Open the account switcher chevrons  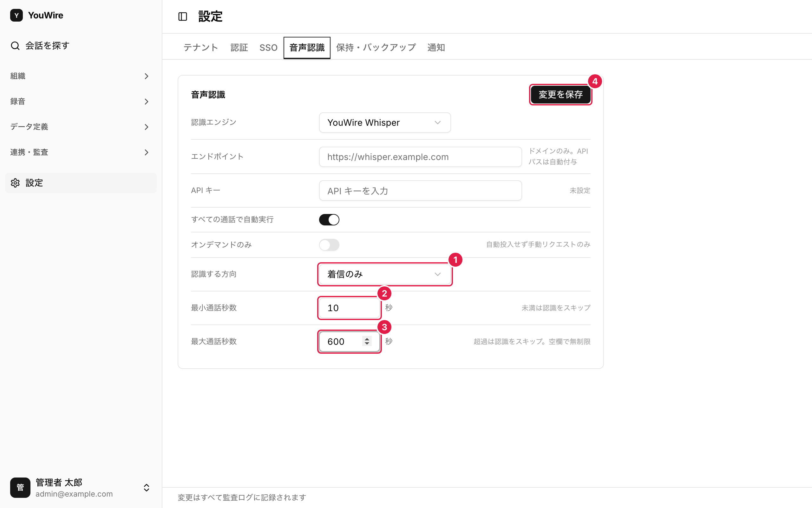146,487
